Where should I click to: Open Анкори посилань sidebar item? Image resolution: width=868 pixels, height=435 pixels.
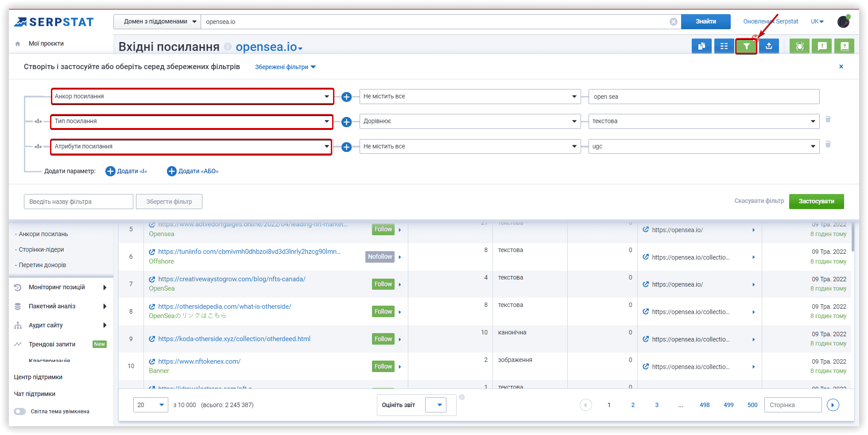click(43, 234)
